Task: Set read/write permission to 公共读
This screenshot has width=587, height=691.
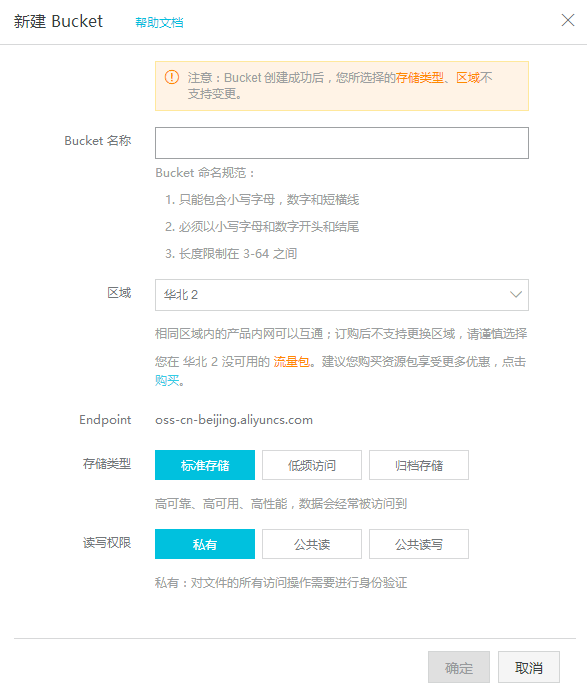Action: (x=312, y=544)
